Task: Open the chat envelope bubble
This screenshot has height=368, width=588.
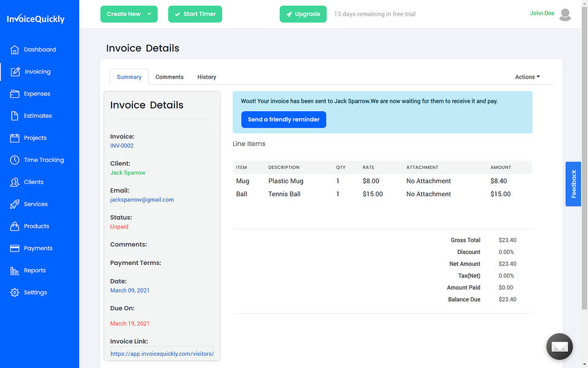Action: pyautogui.click(x=559, y=347)
